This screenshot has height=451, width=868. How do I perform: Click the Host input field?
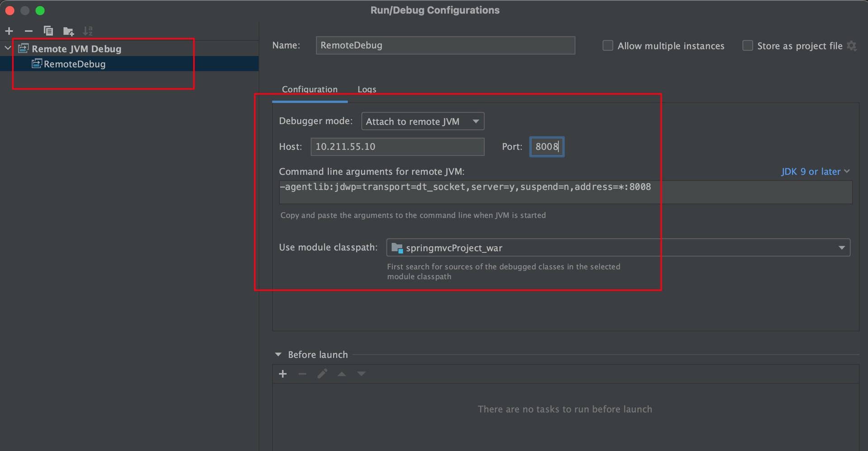pos(397,147)
